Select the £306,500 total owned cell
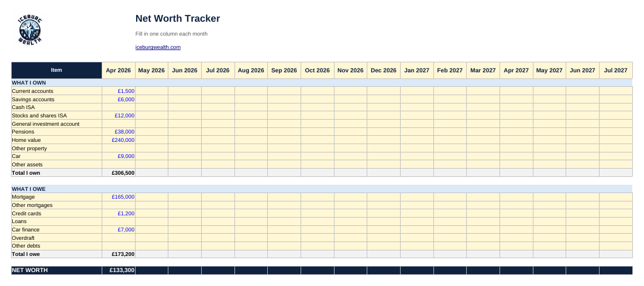 [x=118, y=173]
